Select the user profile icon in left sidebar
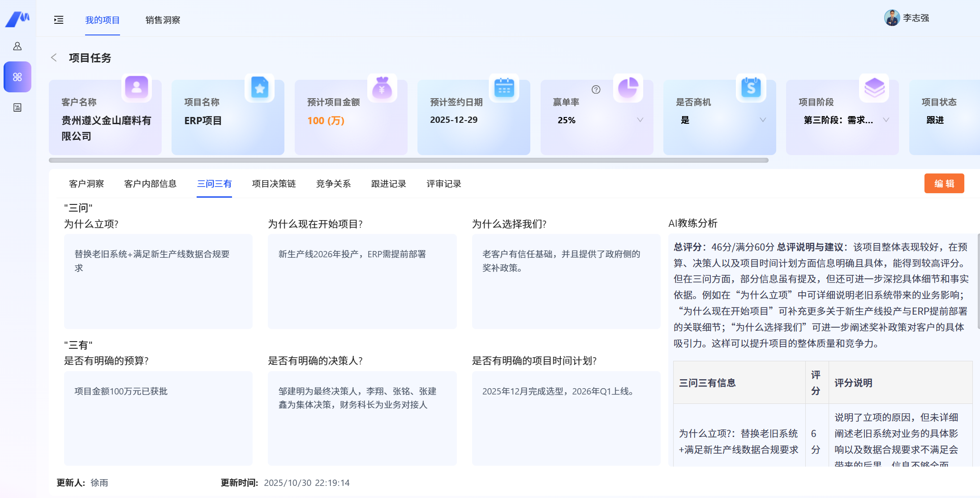980x498 pixels. click(17, 46)
